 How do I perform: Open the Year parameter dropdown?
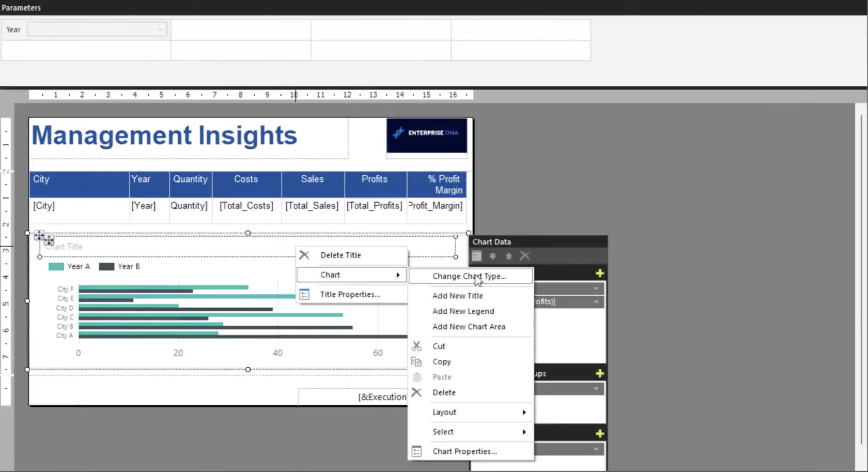[x=161, y=29]
